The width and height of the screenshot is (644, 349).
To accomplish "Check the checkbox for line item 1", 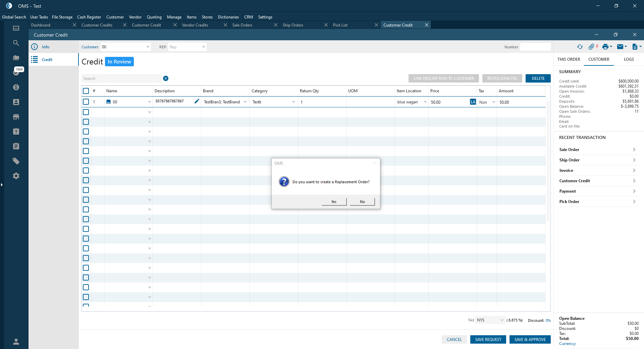I will [86, 102].
